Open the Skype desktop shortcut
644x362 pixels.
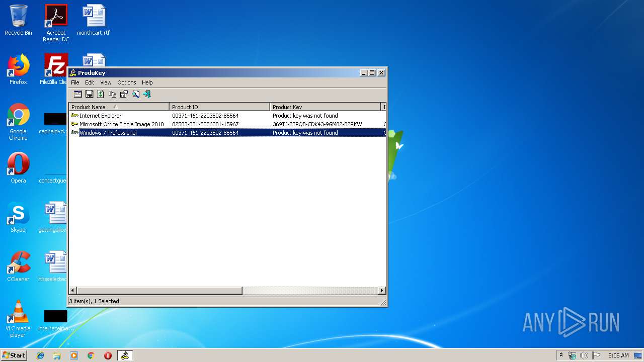click(x=18, y=217)
